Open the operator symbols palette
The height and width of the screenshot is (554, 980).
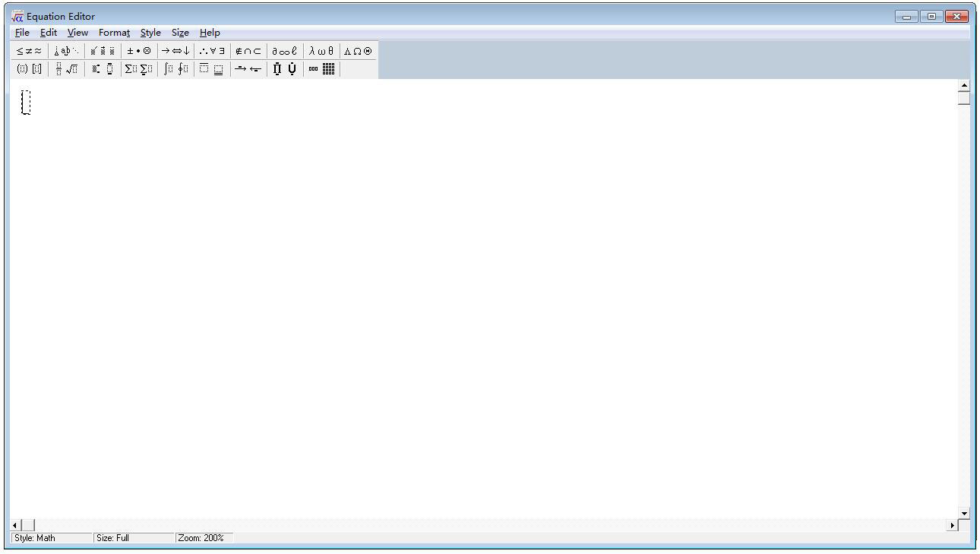click(x=140, y=50)
